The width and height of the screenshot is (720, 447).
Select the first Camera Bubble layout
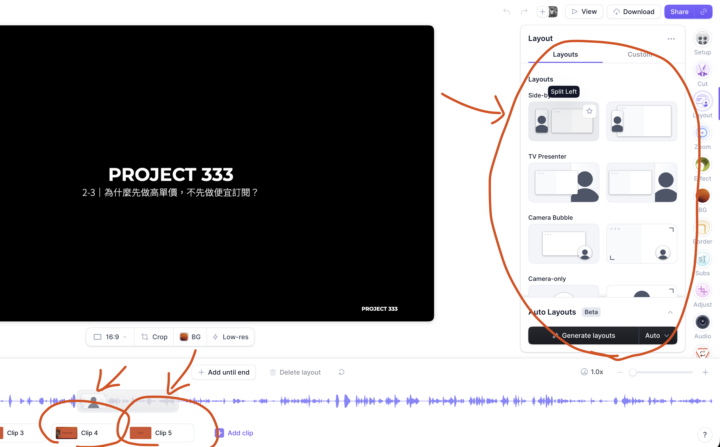(x=563, y=243)
